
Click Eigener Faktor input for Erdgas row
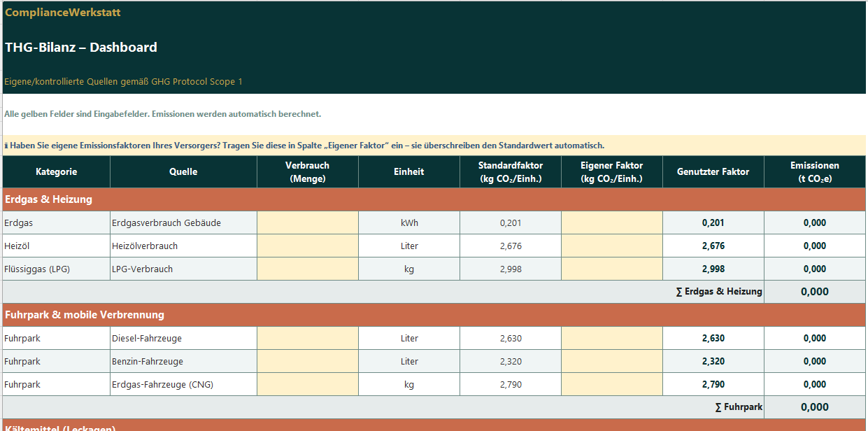coord(611,223)
